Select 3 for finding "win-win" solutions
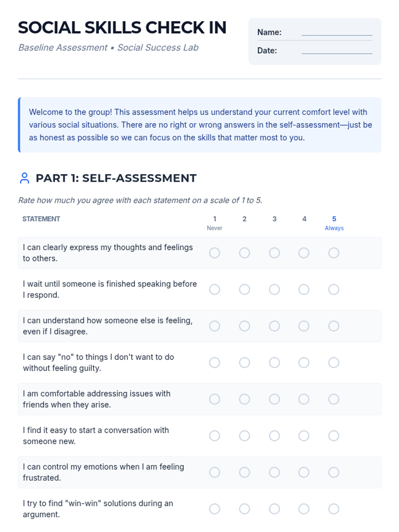This screenshot has height=532, width=399. coord(274,509)
